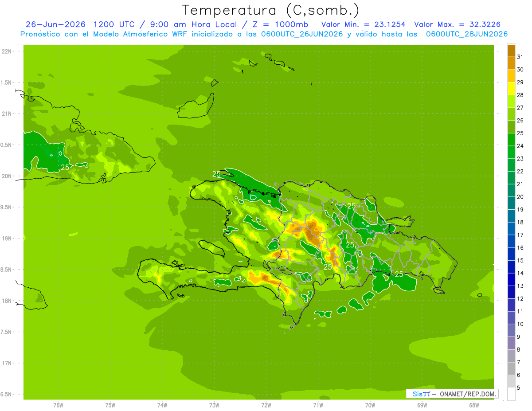Click the '20' colorbar value label
This screenshot has height=411, width=532.
(x=520, y=197)
